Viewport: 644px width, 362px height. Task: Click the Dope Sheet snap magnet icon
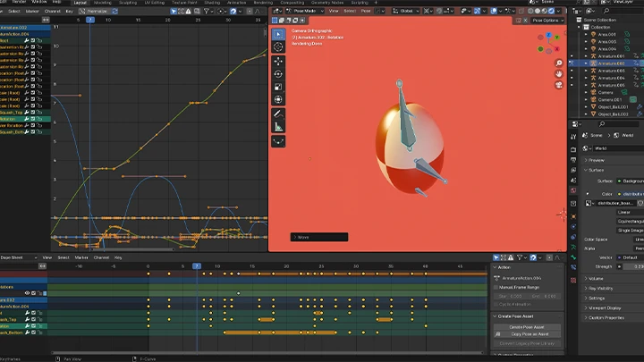click(x=533, y=257)
